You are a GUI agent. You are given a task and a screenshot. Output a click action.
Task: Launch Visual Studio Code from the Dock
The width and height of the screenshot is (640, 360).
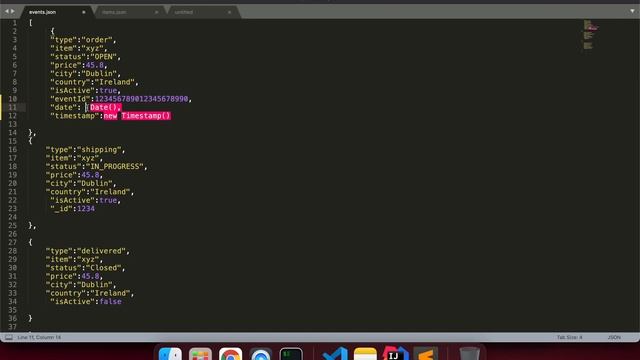[x=335, y=353]
